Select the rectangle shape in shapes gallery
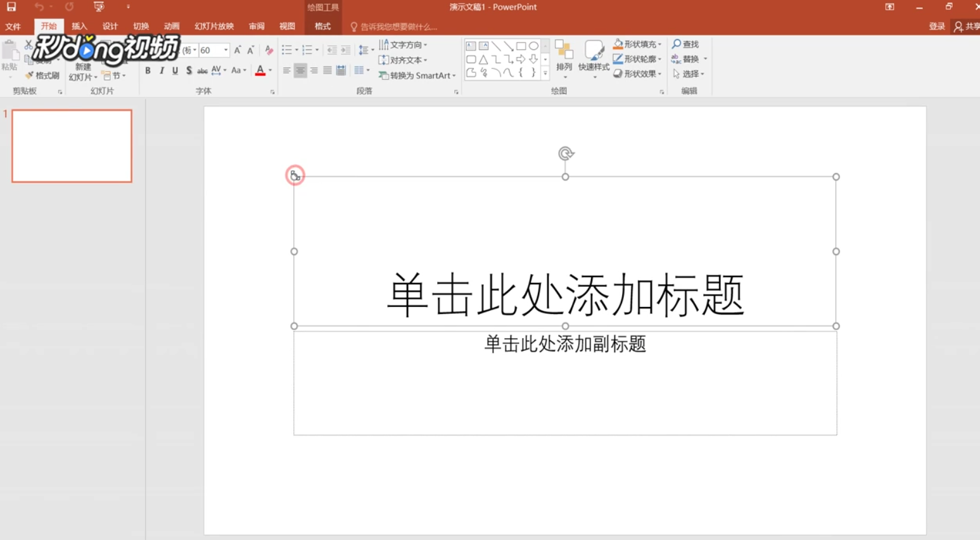This screenshot has width=980, height=540. click(521, 46)
